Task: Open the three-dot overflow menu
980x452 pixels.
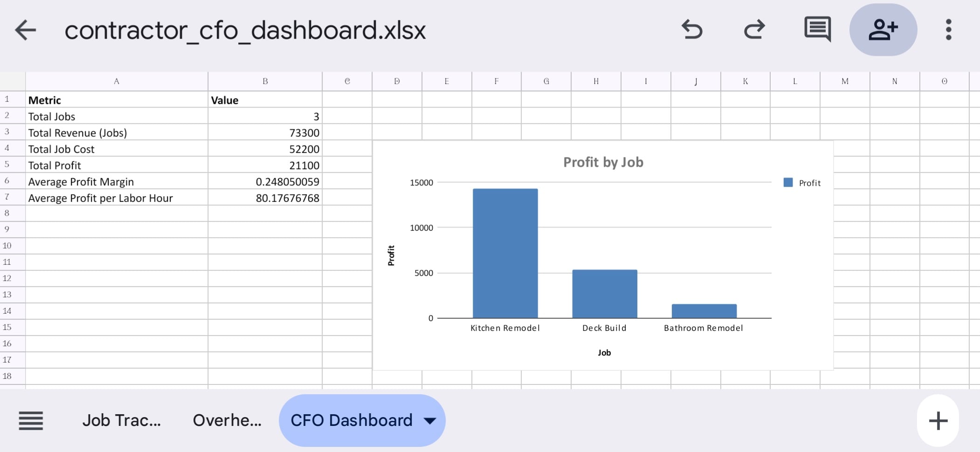Action: tap(948, 30)
